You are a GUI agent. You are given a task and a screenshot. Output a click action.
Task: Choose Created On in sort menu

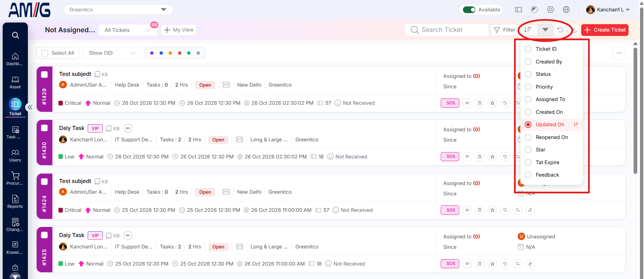click(x=552, y=112)
